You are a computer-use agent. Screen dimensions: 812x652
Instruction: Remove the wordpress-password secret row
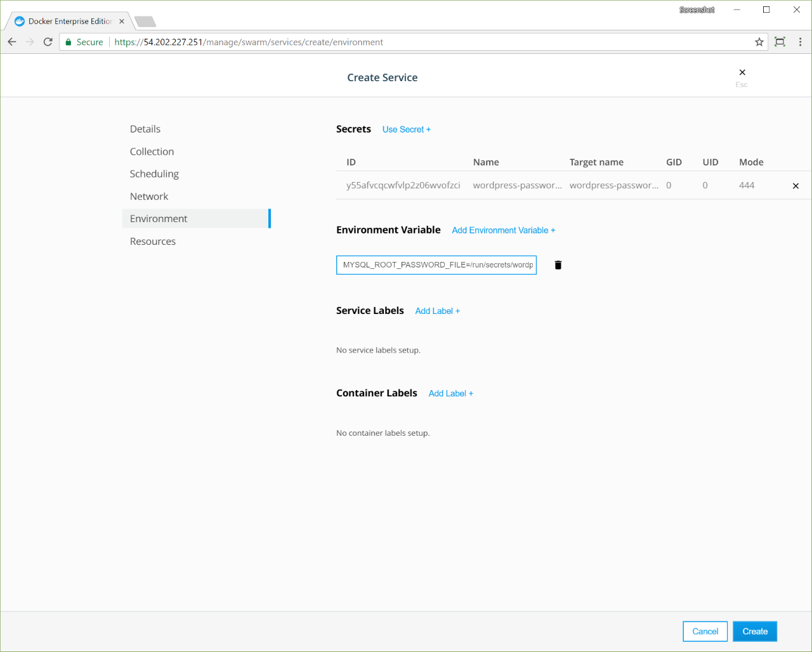[796, 186]
